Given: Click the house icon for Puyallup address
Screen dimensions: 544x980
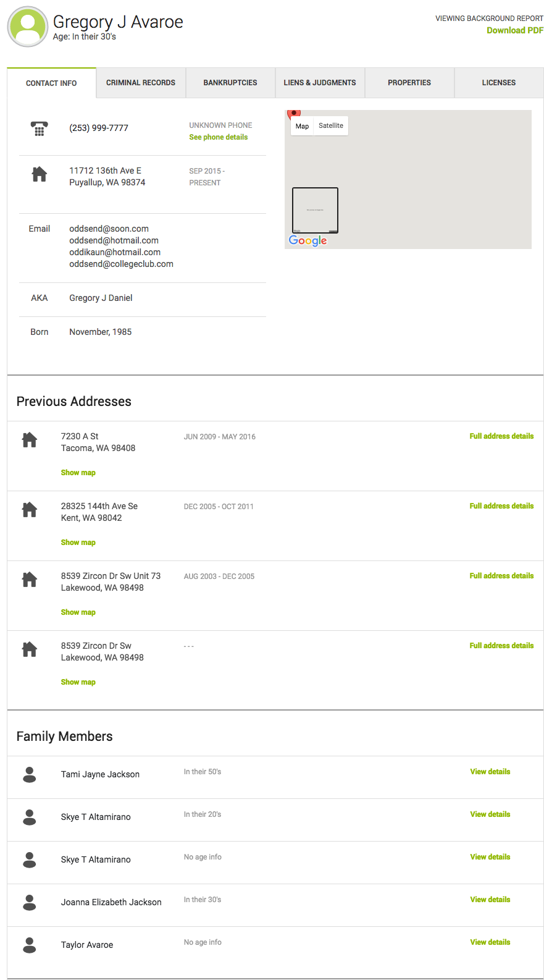Looking at the screenshot, I should pyautogui.click(x=39, y=174).
